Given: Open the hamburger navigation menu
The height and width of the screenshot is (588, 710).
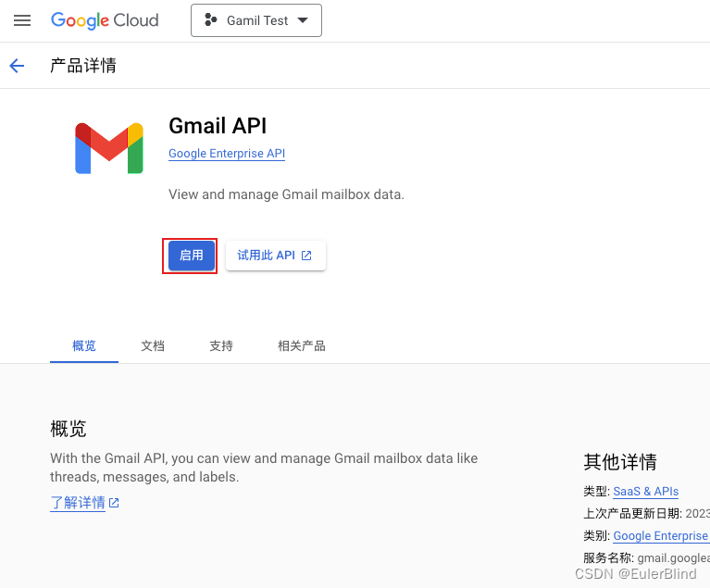Looking at the screenshot, I should click(21, 20).
